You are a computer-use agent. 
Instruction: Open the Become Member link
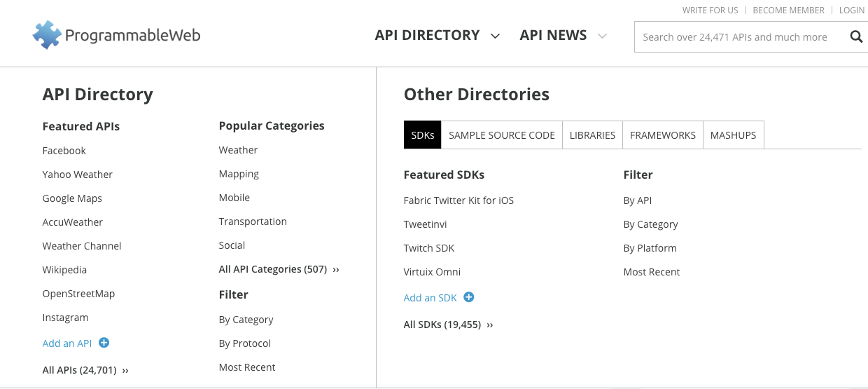(x=788, y=11)
